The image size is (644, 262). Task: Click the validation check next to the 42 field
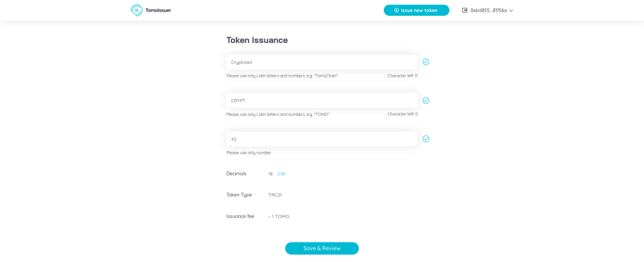[426, 139]
